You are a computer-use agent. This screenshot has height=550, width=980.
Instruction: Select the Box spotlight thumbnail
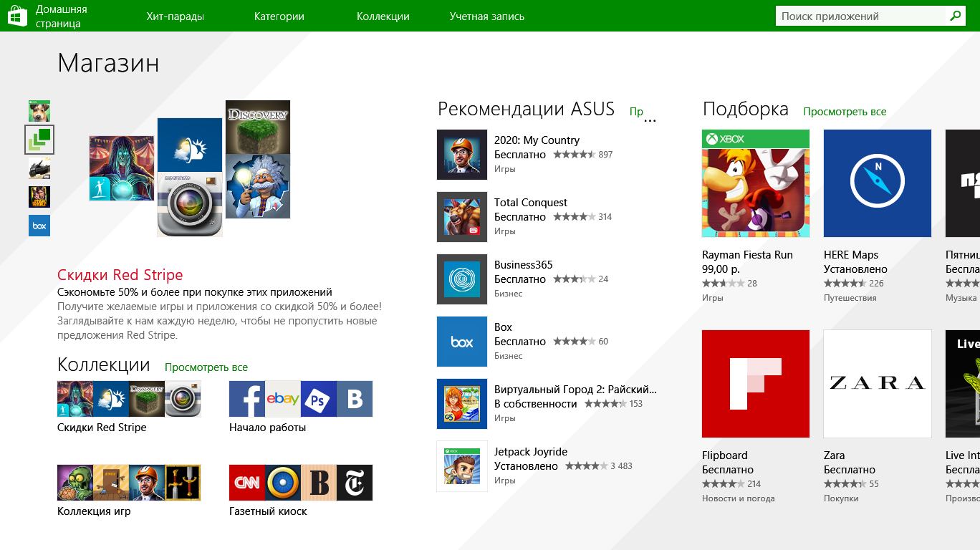click(x=39, y=226)
